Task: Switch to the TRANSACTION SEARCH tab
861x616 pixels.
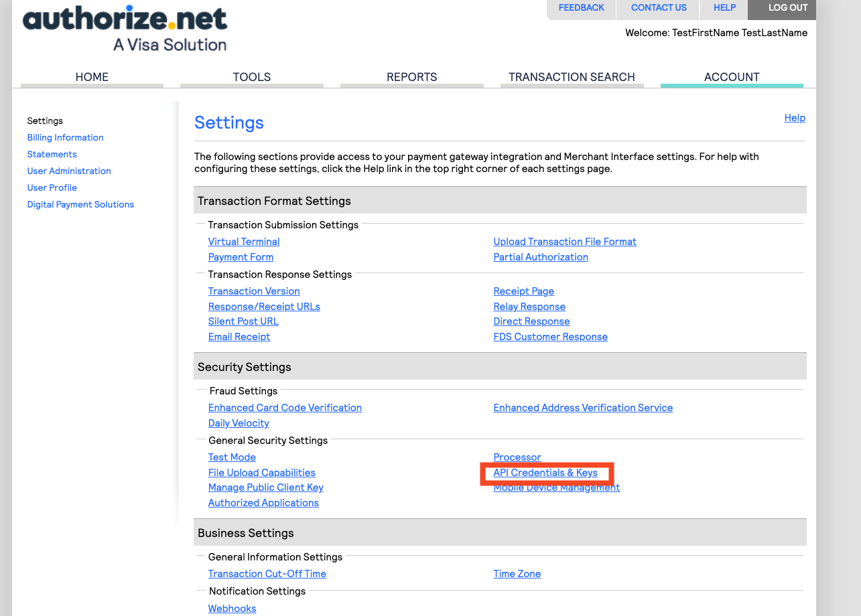Action: click(572, 77)
